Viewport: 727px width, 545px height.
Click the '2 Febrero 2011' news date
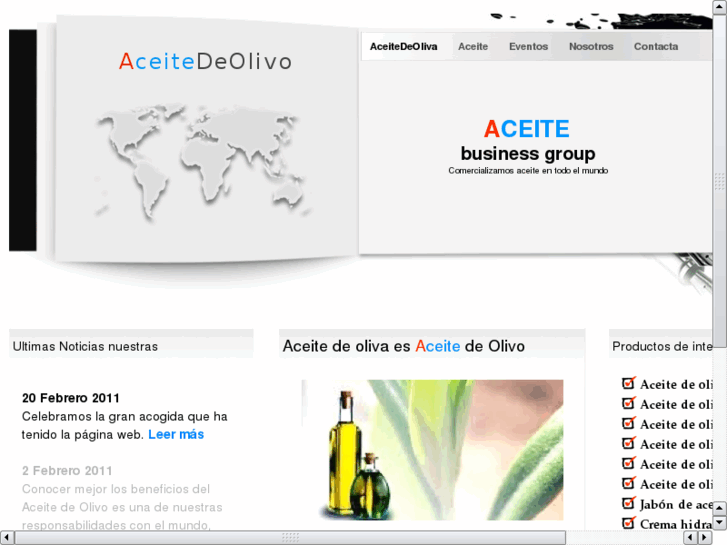67,471
